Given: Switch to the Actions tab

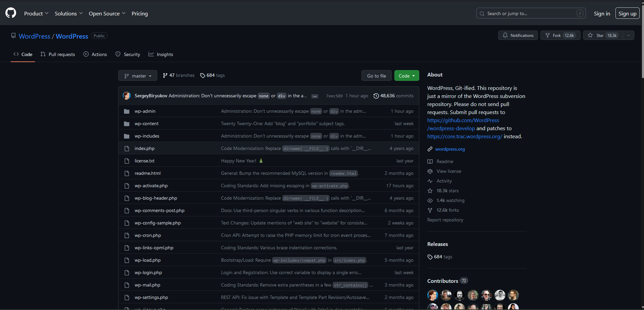Looking at the screenshot, I should [x=95, y=54].
